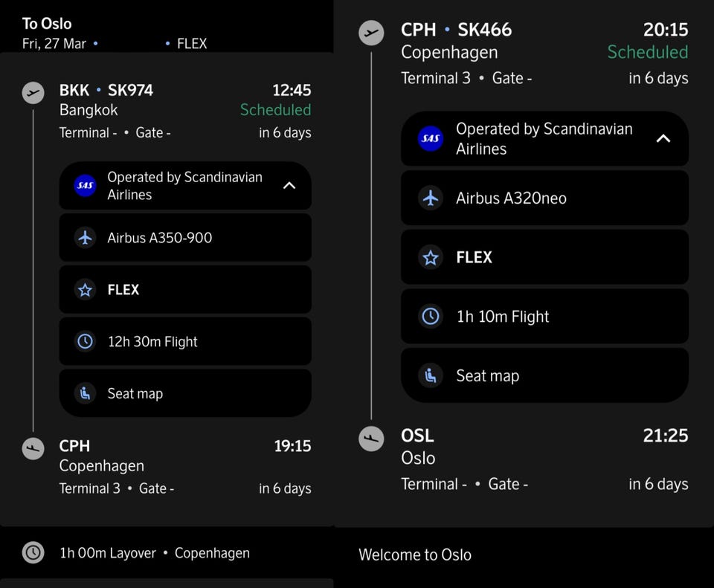The height and width of the screenshot is (588, 714).
Task: Click star icon in SK974 FLEX row
Action: pyautogui.click(x=85, y=289)
